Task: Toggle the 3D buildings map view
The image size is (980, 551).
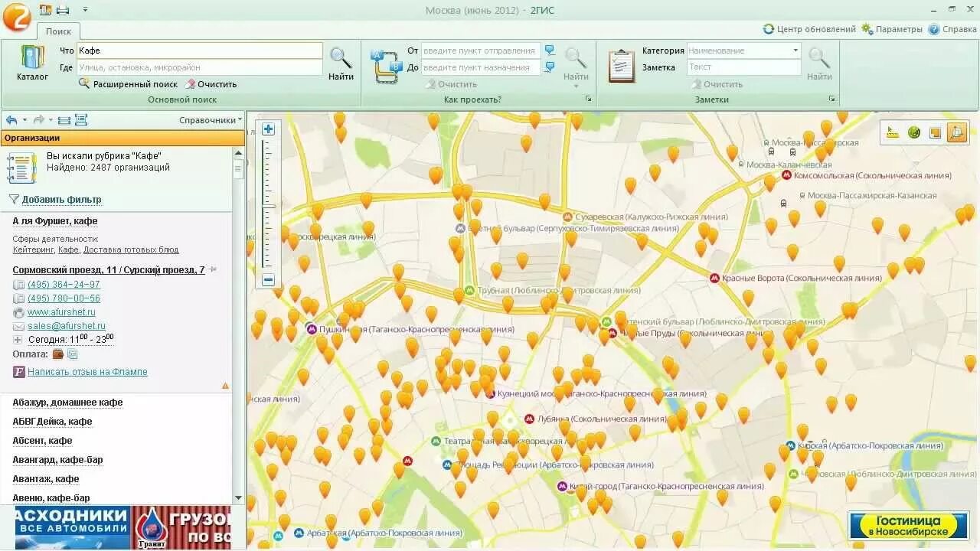Action: [957, 132]
